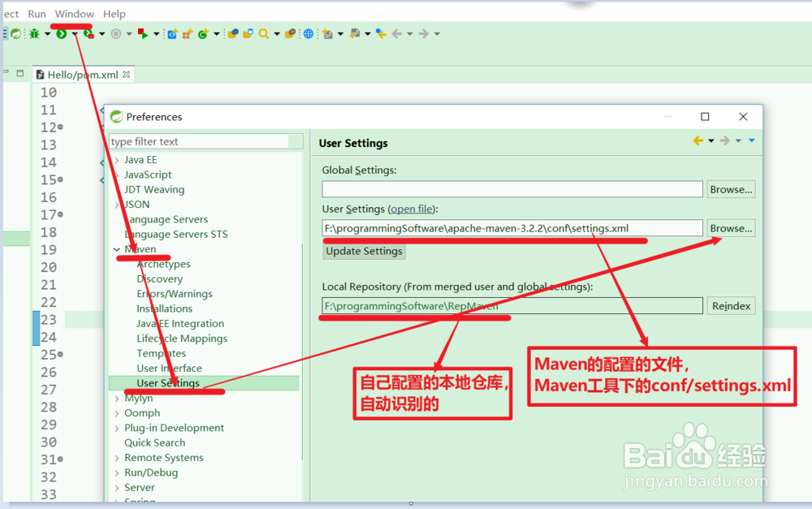Click the open file link for User Settings
The image size is (812, 509).
pos(412,209)
